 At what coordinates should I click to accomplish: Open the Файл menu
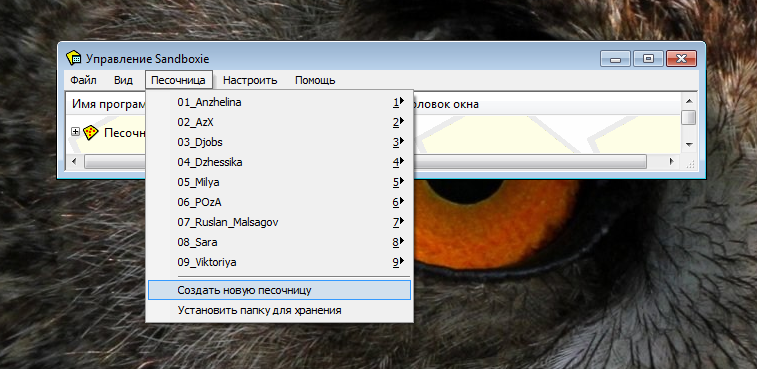pyautogui.click(x=84, y=80)
